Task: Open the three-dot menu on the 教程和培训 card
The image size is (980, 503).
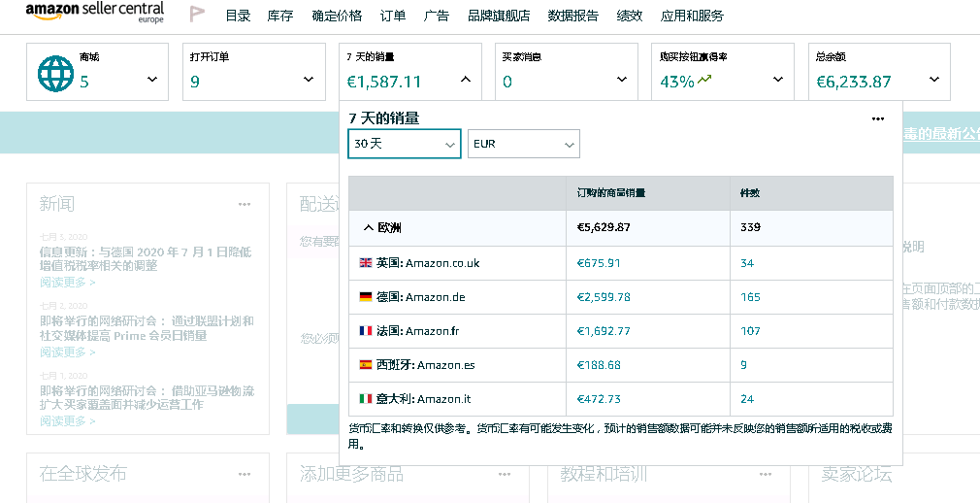Action: (x=765, y=474)
